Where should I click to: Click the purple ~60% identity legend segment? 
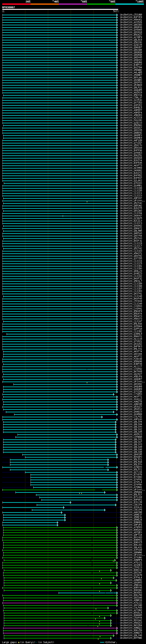point(73,4)
